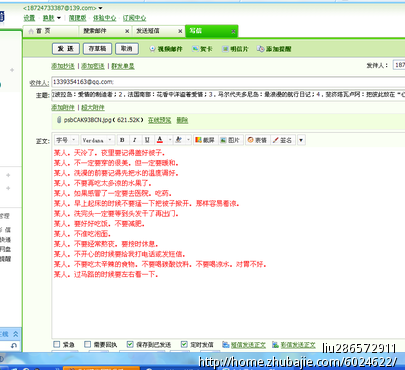Click the 群发单显 link

coord(123,66)
